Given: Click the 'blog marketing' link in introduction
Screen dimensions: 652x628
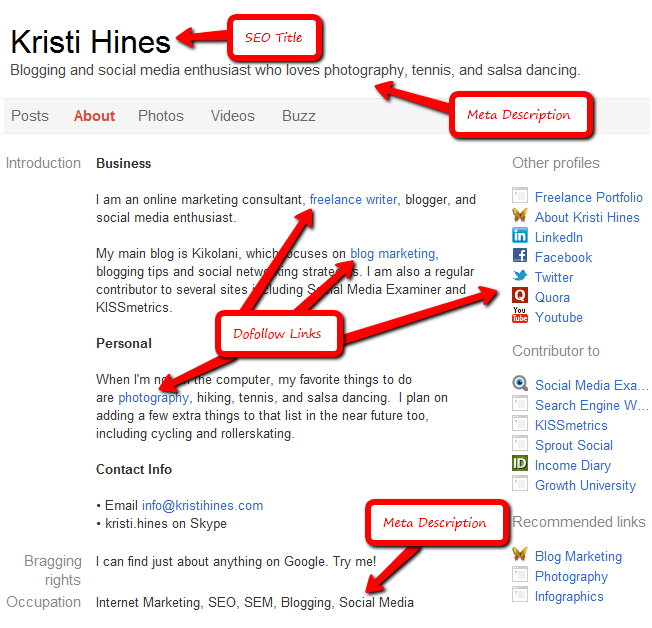Looking at the screenshot, I should pos(393,253).
